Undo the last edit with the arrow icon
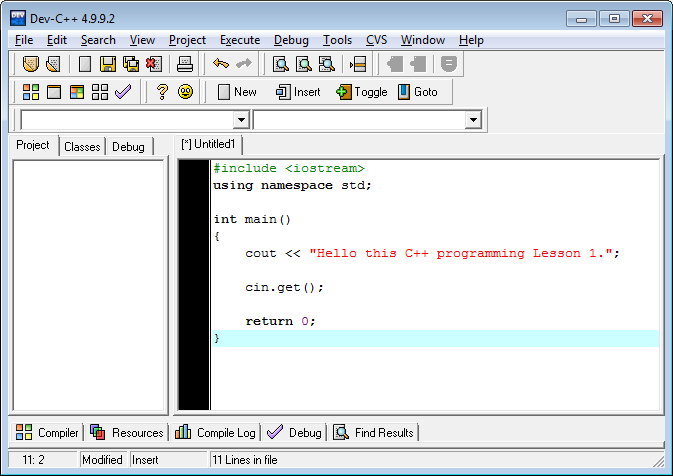 [221, 64]
